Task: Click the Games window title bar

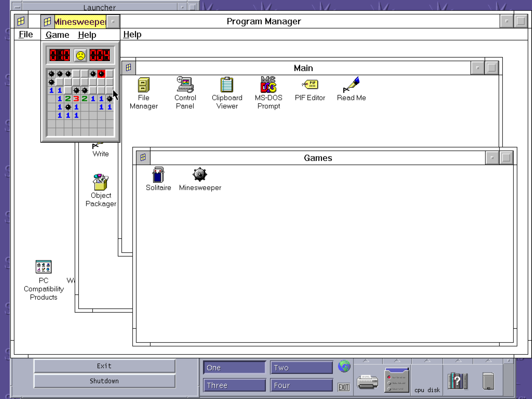Action: 318,158
